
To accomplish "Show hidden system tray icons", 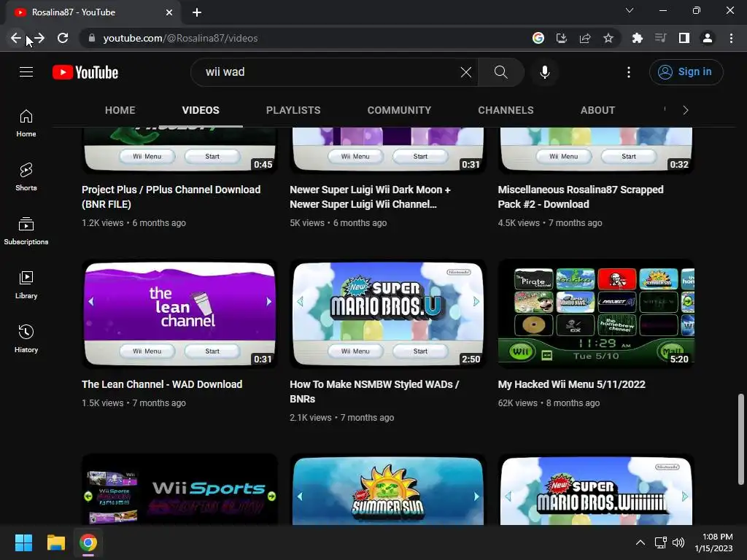I will (x=640, y=542).
